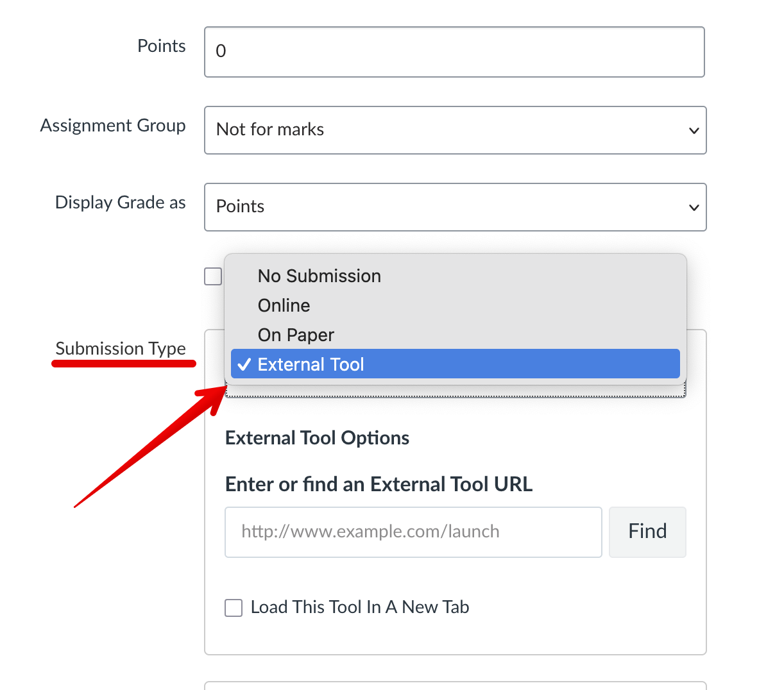
Task: Select 'Online' from the submission type list
Action: [x=284, y=306]
